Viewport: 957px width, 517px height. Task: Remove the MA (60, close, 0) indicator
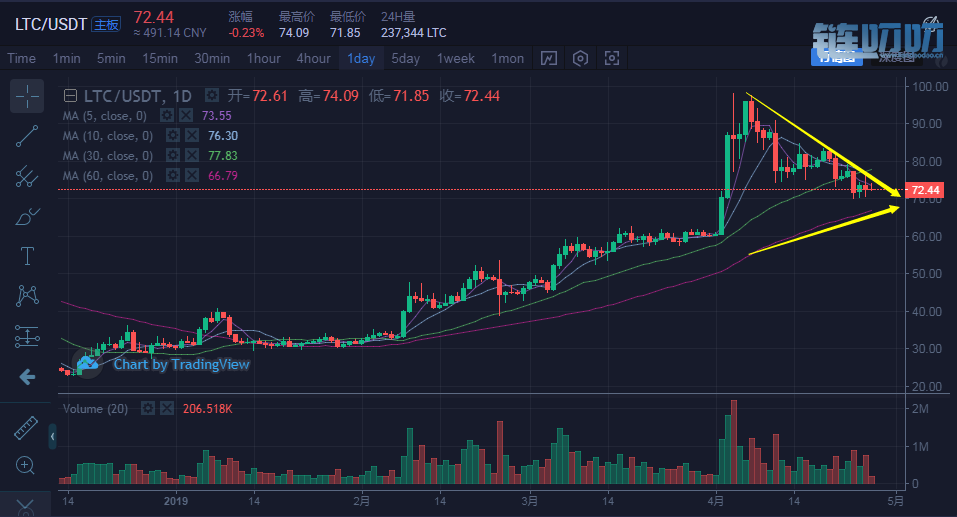(x=192, y=176)
